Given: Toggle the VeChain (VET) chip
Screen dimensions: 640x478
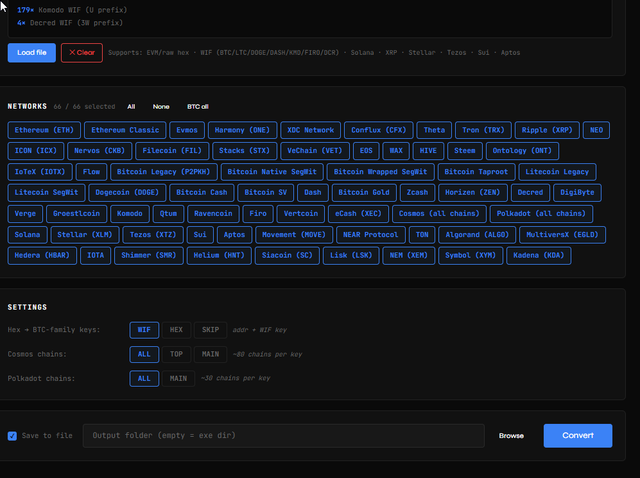Looking at the screenshot, I should click(x=314, y=151).
